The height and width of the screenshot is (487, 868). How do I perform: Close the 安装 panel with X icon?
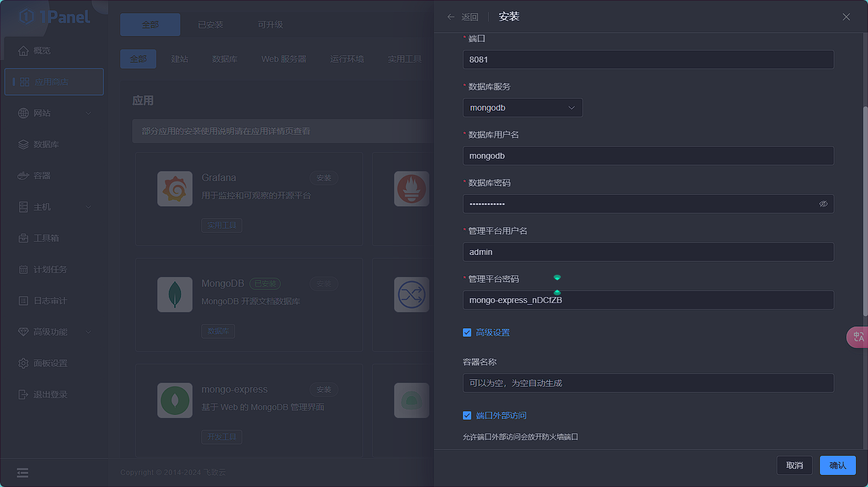coord(846,17)
